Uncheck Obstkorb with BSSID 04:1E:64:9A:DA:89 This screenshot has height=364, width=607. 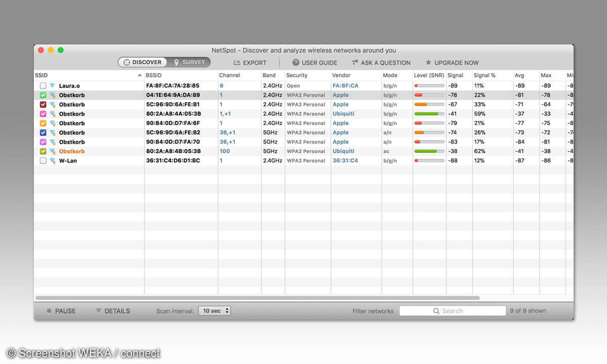point(43,95)
